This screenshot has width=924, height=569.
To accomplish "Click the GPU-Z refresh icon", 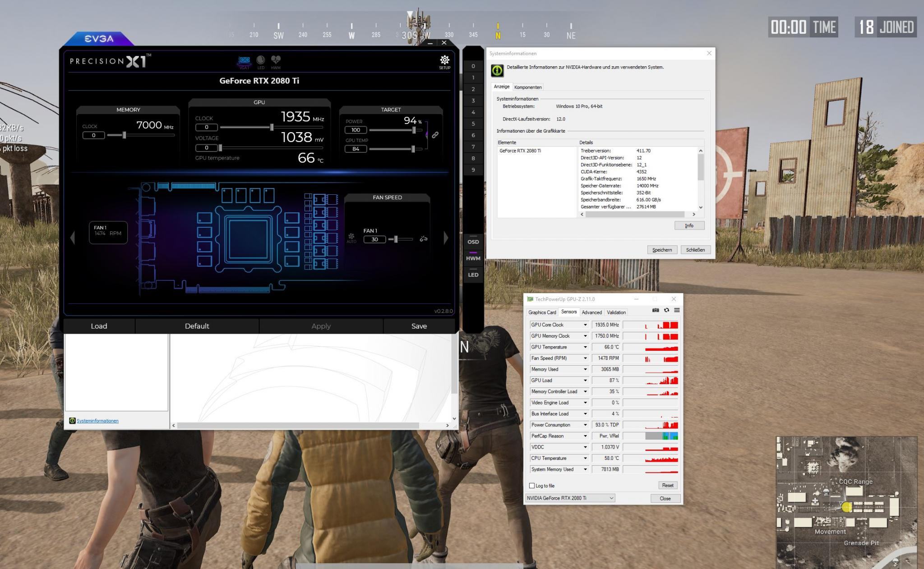I will (x=666, y=310).
